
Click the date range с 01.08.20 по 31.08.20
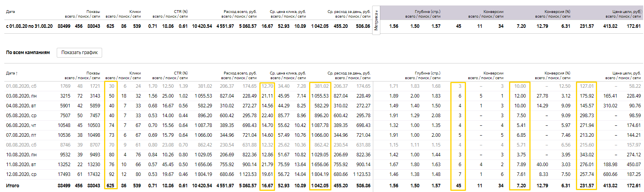(29, 26)
